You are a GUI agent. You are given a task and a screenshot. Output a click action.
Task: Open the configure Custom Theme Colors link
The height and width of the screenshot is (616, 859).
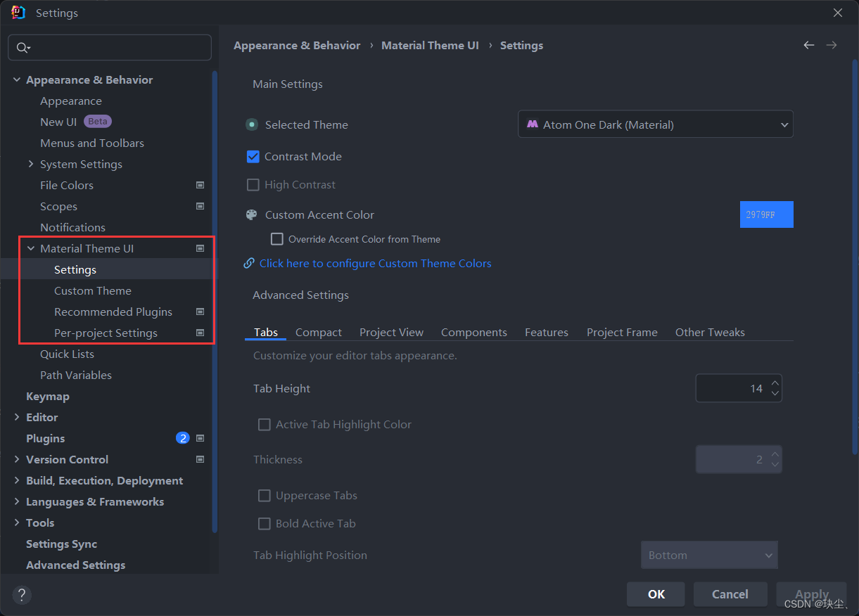pos(375,263)
